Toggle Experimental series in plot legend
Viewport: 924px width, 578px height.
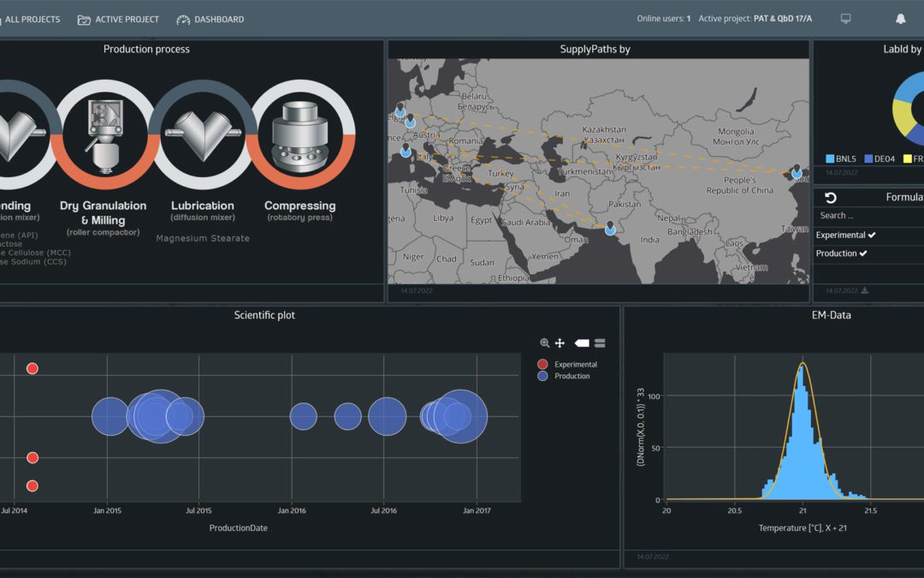click(567, 364)
